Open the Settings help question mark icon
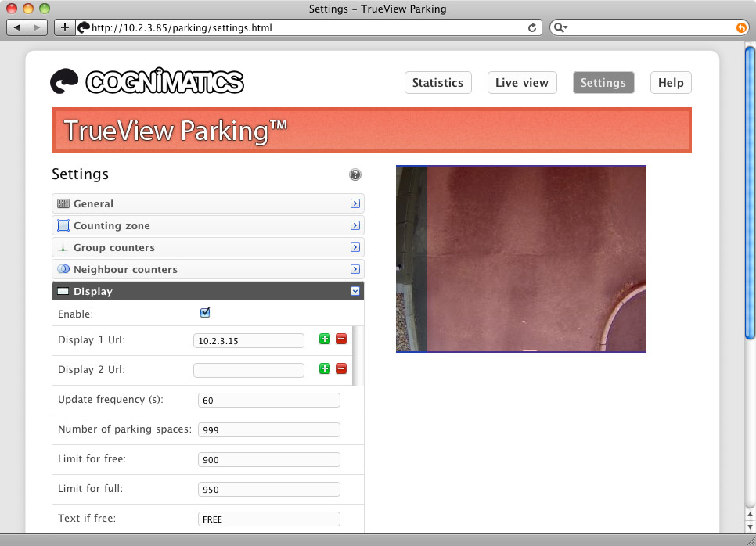 click(x=355, y=174)
